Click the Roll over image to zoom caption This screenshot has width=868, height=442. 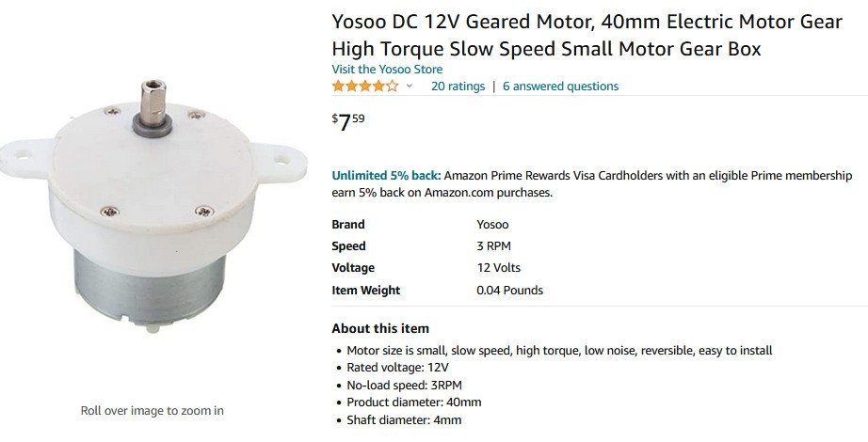pos(152,410)
